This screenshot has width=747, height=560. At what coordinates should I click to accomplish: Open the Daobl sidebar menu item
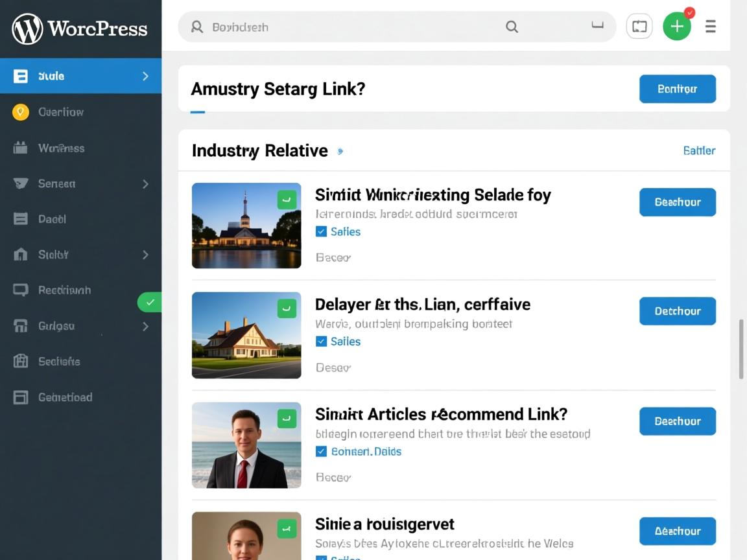click(x=52, y=219)
